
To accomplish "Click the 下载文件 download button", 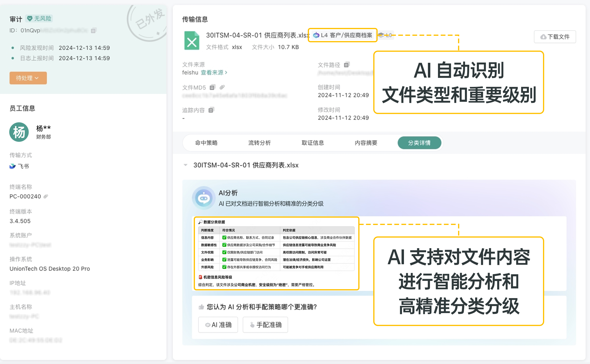I will point(555,37).
